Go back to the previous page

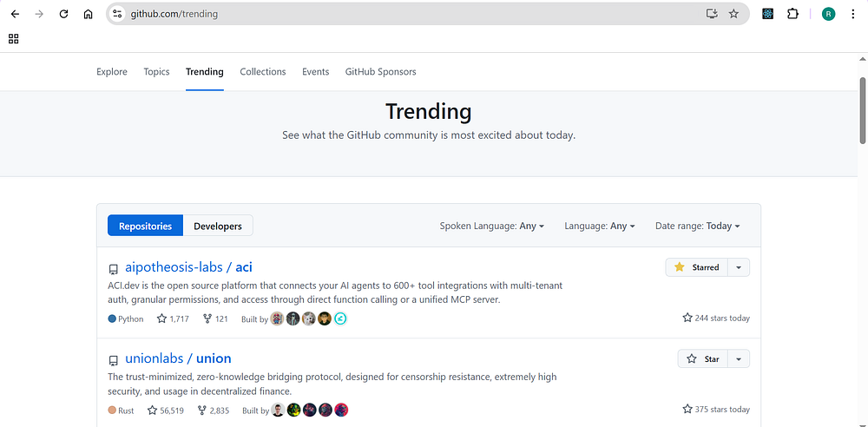[15, 14]
